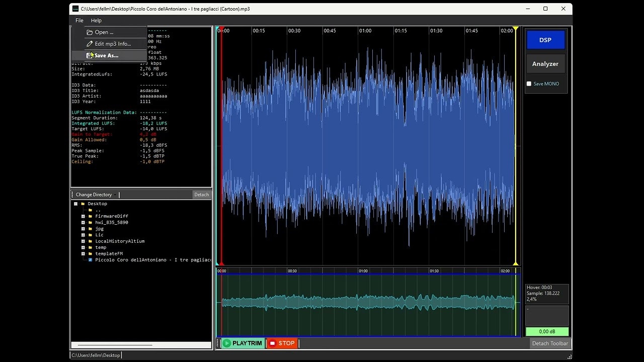Click the red square icon on STOP
This screenshot has width=644, height=362.
(272, 343)
